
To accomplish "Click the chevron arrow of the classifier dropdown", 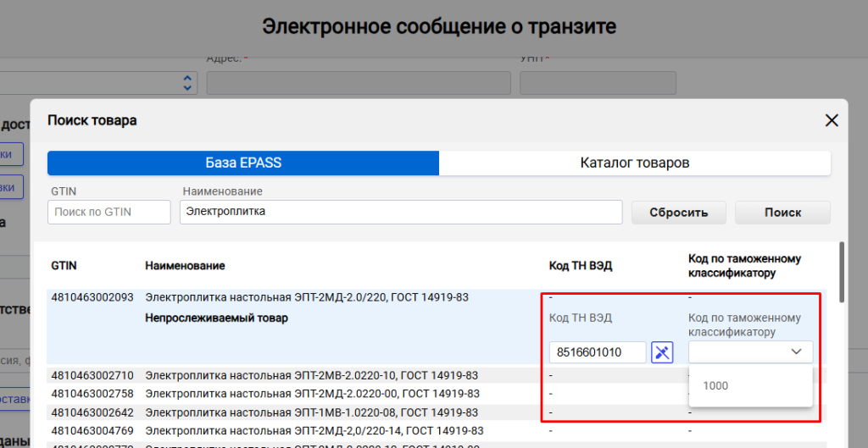I will coord(796,352).
